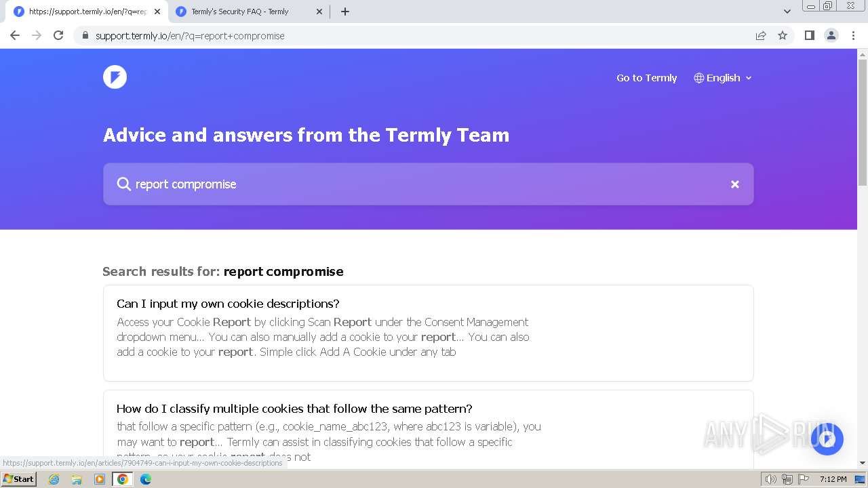The height and width of the screenshot is (488, 868).
Task: Click the Termly logo icon
Action: (x=115, y=77)
